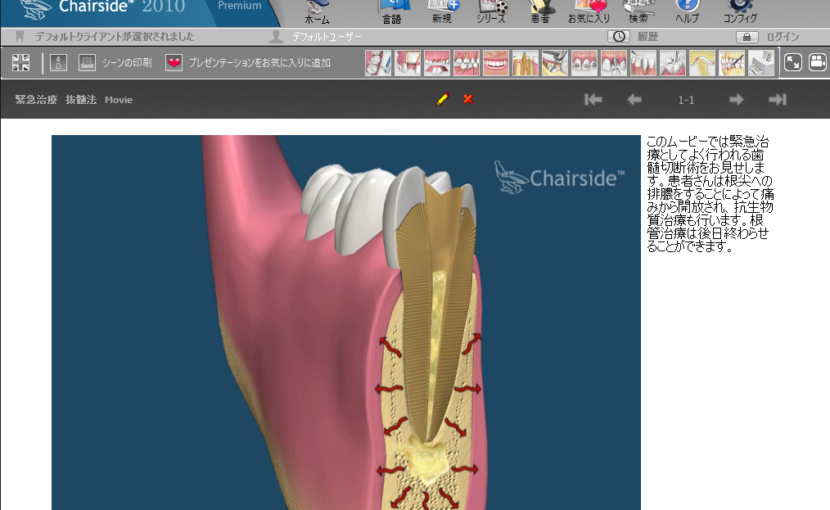
Task: Select the white equipment category thumbnail
Action: pos(761,63)
